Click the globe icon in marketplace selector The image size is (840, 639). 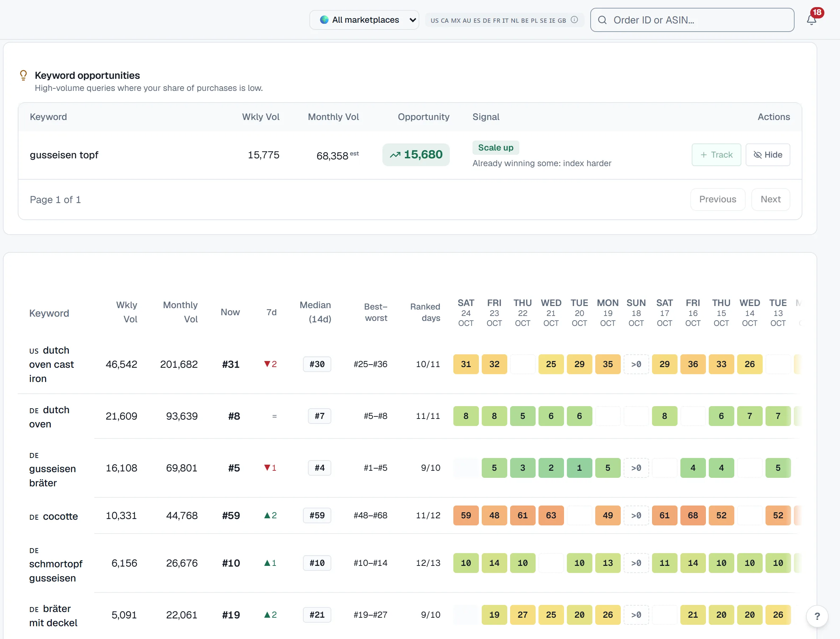(324, 20)
